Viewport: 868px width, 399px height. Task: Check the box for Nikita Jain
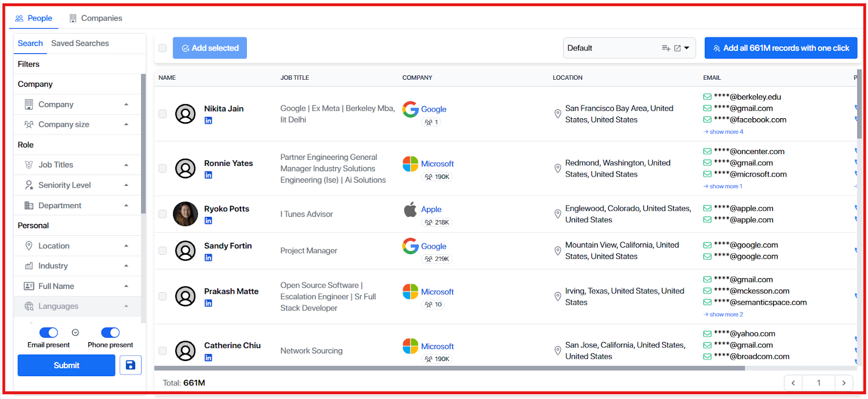click(x=163, y=114)
